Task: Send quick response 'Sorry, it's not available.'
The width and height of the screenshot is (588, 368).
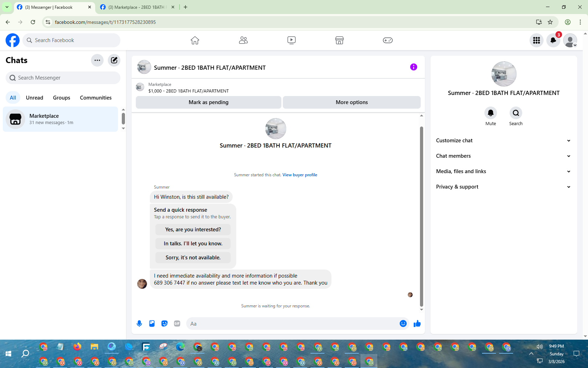Action: pos(193,258)
